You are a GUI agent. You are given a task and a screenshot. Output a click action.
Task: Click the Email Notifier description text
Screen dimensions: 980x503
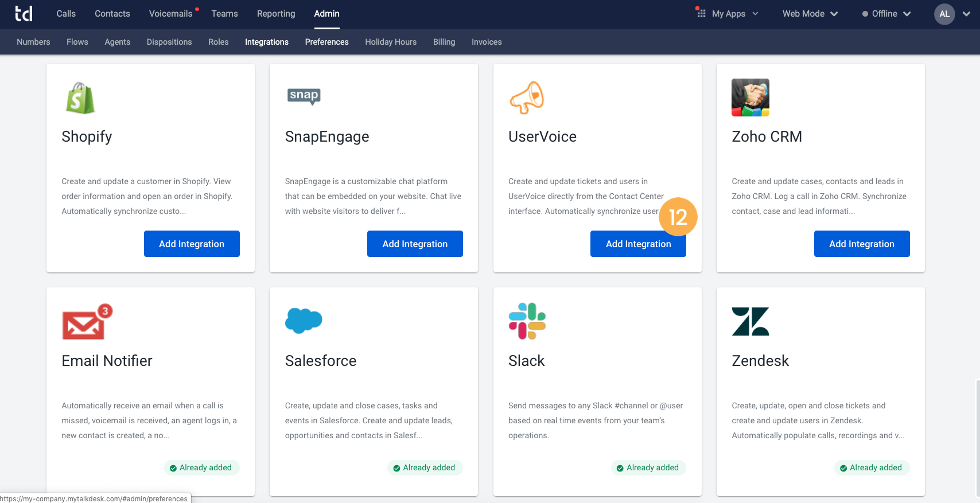(x=149, y=420)
